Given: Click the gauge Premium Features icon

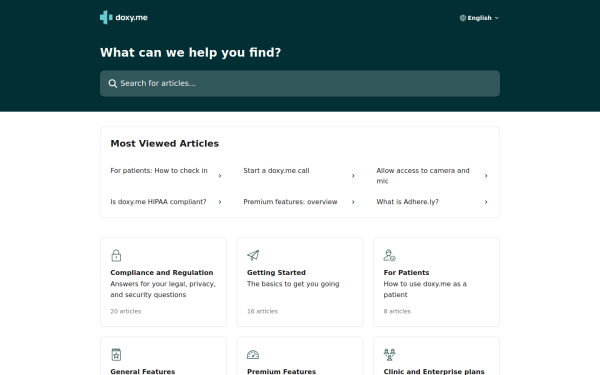Looking at the screenshot, I should [x=253, y=355].
